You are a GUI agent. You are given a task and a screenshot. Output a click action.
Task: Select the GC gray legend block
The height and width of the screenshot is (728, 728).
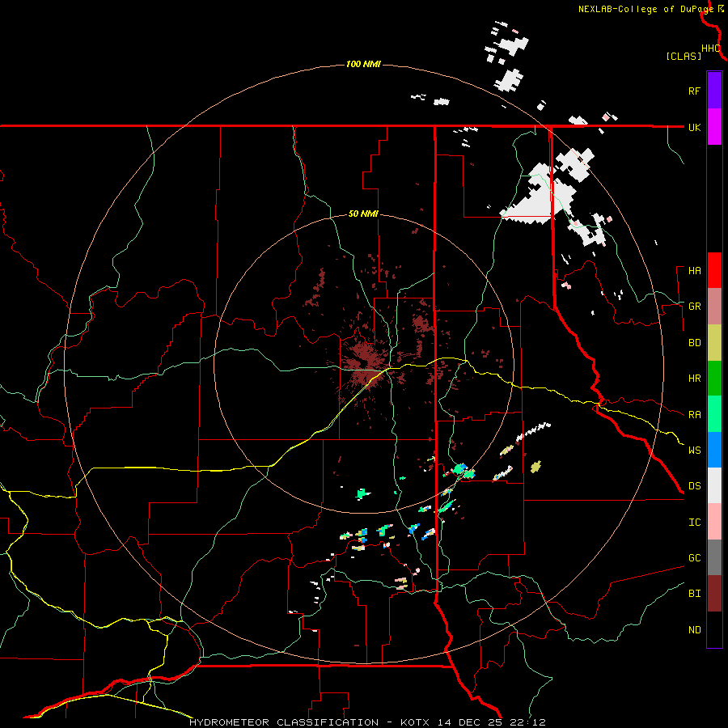(714, 557)
